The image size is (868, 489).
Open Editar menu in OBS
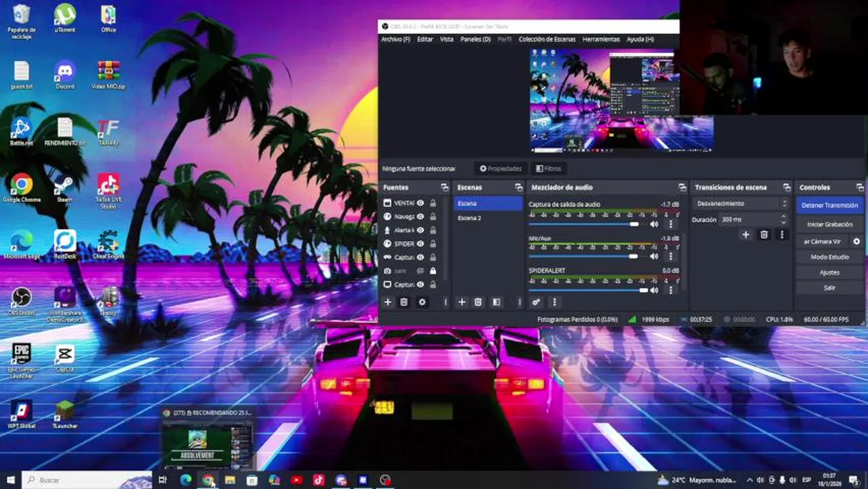(x=425, y=39)
